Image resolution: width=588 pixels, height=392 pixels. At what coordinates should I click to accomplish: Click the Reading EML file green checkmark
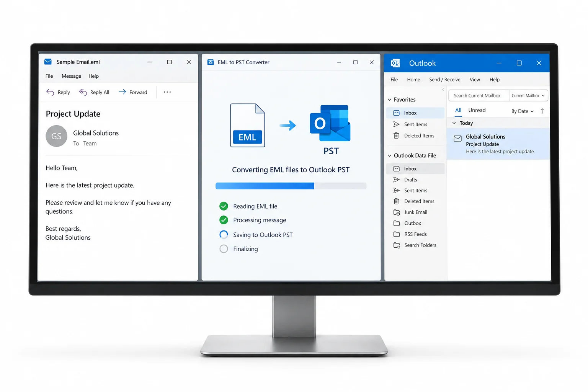(224, 206)
